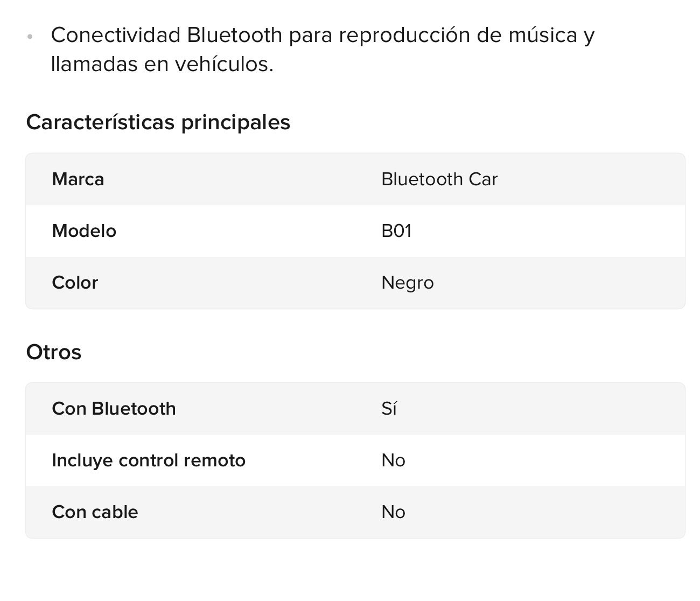The image size is (700, 601).
Task: Click the 'Modelo' row label
Action: [84, 231]
